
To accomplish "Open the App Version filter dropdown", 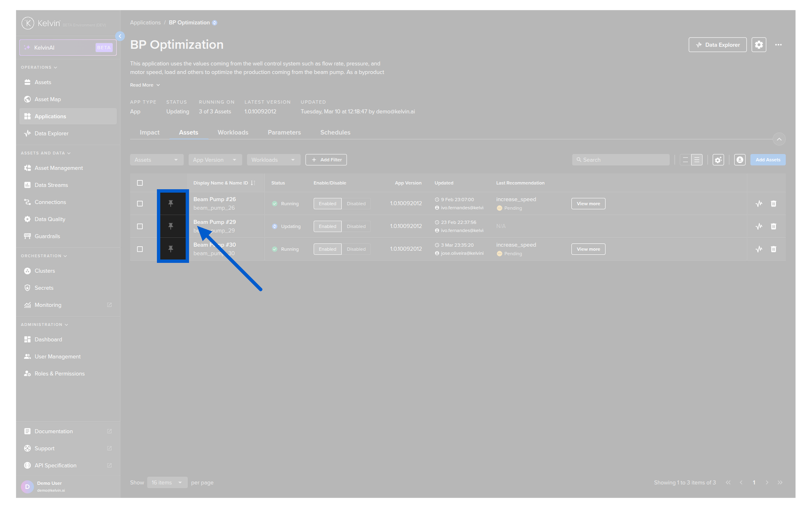I will point(215,160).
